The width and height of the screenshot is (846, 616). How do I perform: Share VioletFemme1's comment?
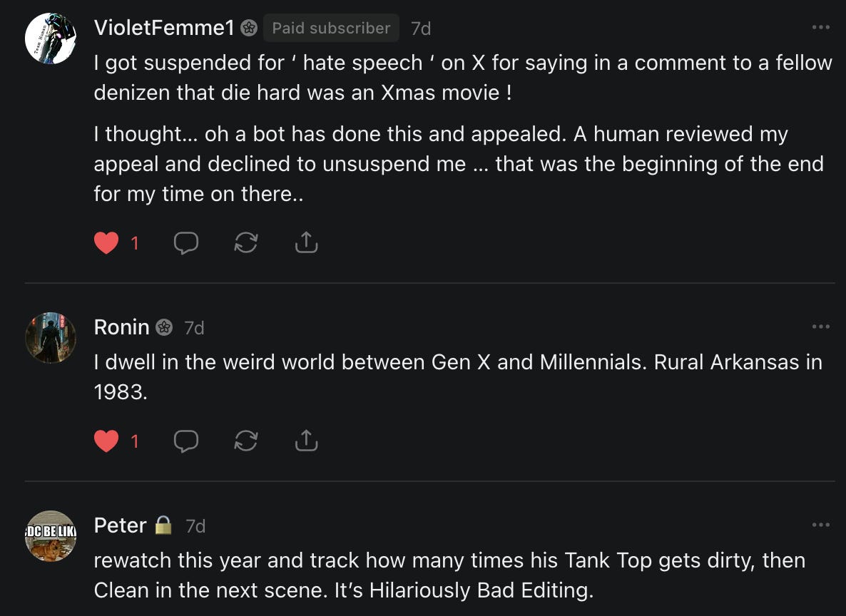[306, 244]
